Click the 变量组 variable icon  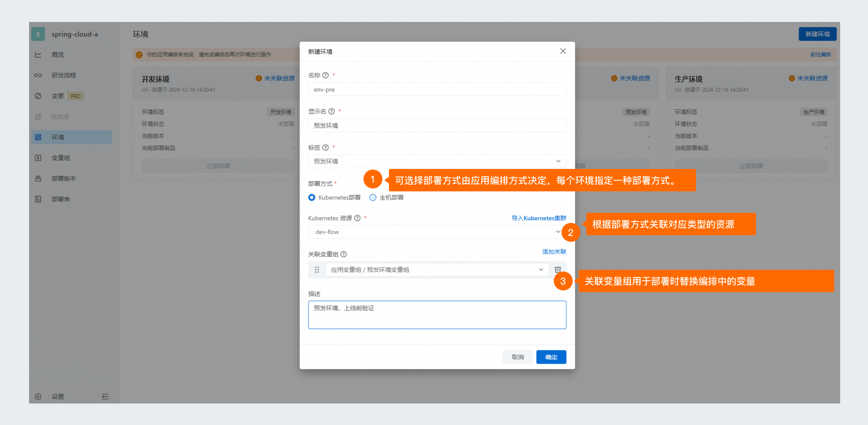tap(38, 158)
